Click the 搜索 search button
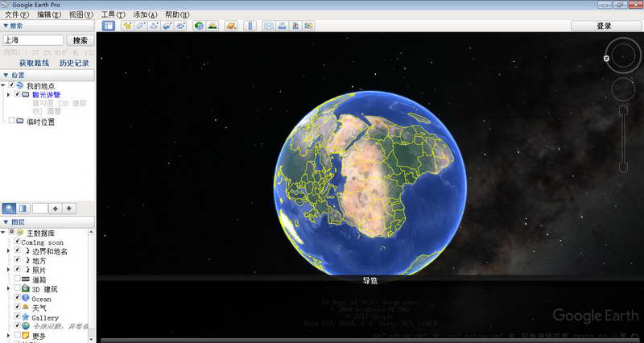Screen dimensions: 644x343 pos(80,40)
